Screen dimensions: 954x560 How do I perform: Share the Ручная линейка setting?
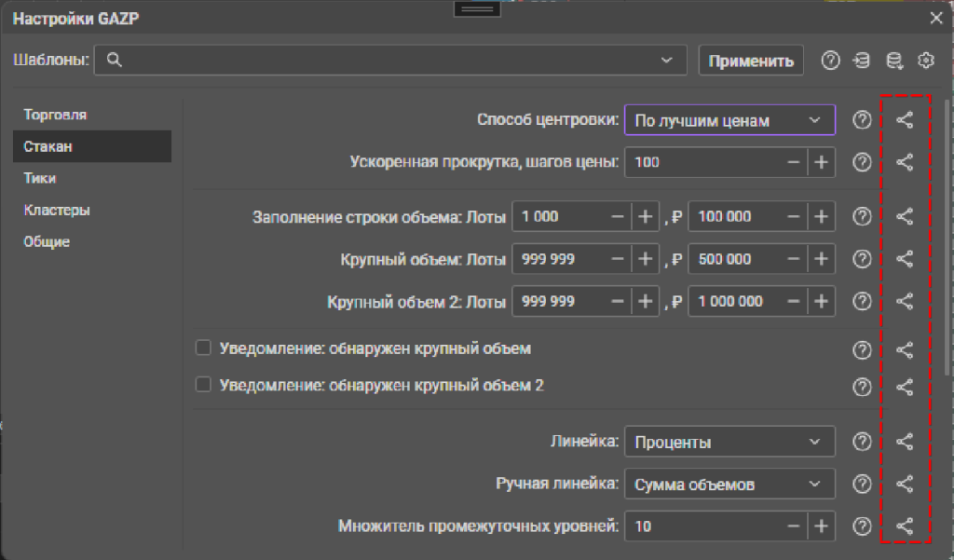pos(905,484)
